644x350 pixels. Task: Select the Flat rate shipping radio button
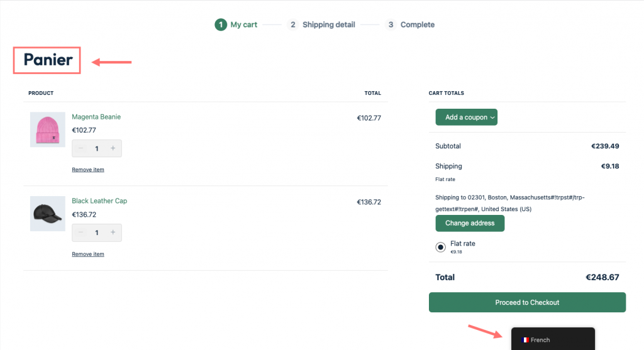[441, 247]
